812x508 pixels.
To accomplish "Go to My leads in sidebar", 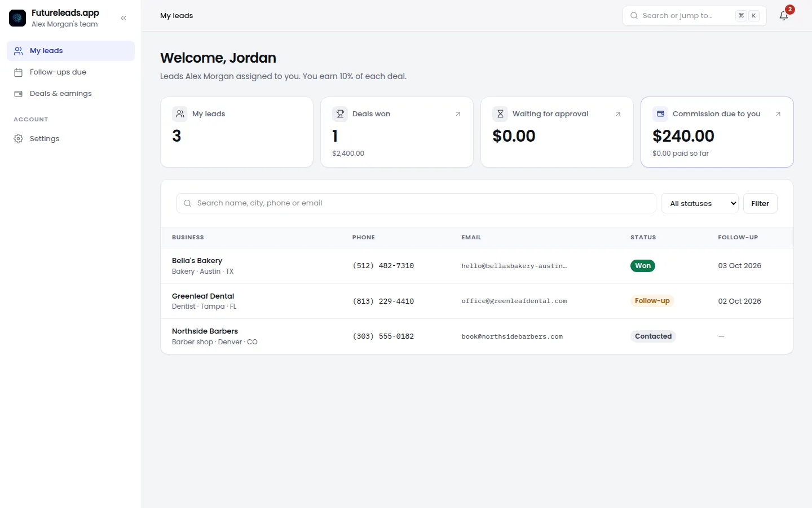I will pos(70,51).
